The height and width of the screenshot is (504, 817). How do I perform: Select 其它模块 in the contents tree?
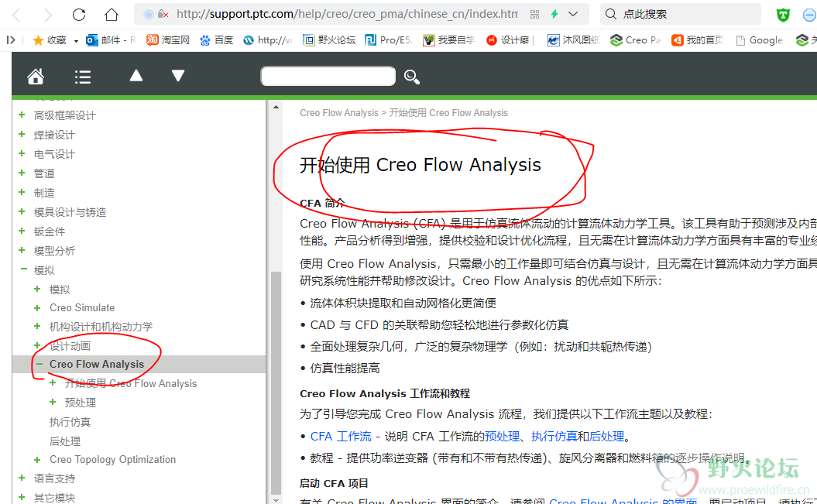pos(54,497)
